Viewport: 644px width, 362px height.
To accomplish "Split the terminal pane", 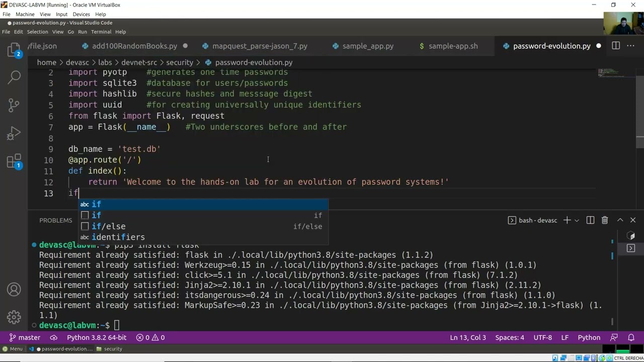I will (591, 220).
